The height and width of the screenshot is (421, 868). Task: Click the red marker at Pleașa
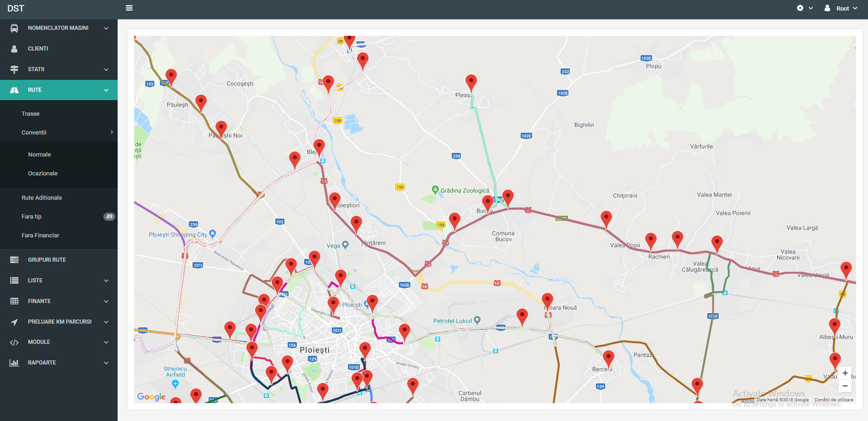tap(471, 84)
